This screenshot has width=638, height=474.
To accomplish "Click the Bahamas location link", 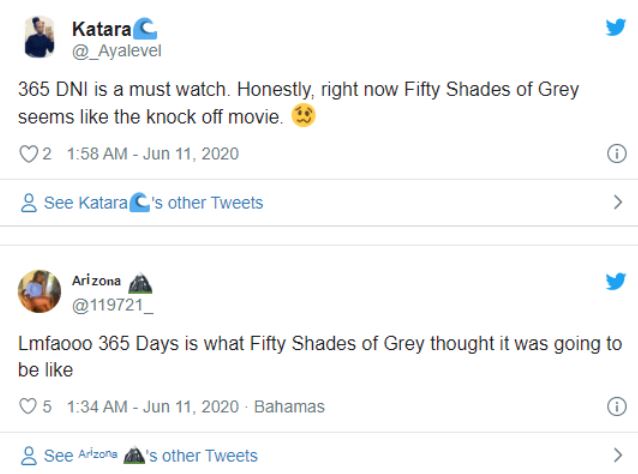I will click(289, 407).
